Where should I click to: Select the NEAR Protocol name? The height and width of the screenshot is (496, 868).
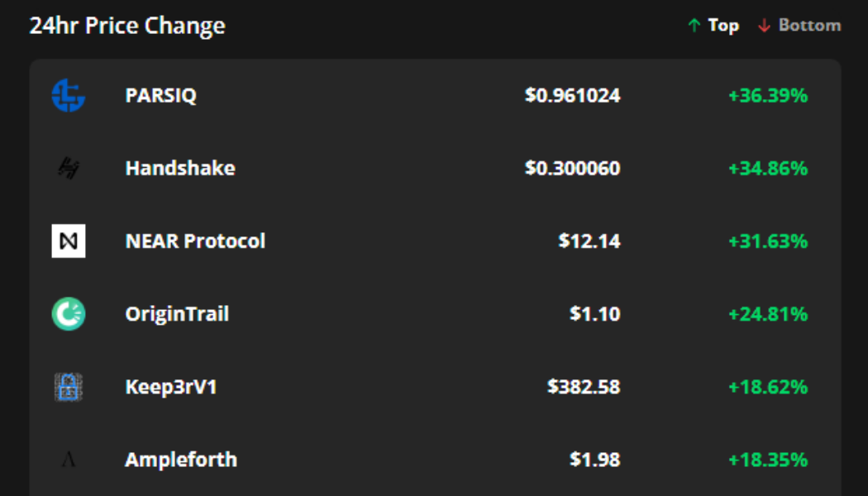tap(195, 241)
